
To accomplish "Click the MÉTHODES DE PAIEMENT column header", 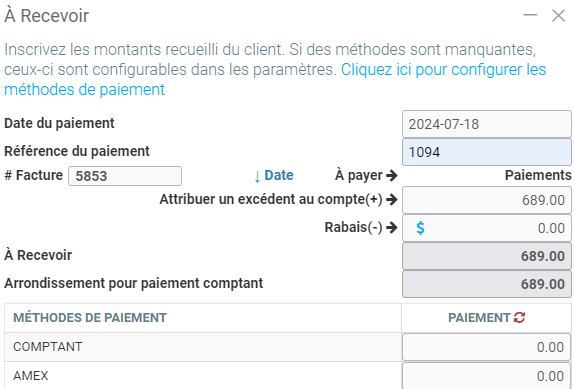I will [90, 318].
